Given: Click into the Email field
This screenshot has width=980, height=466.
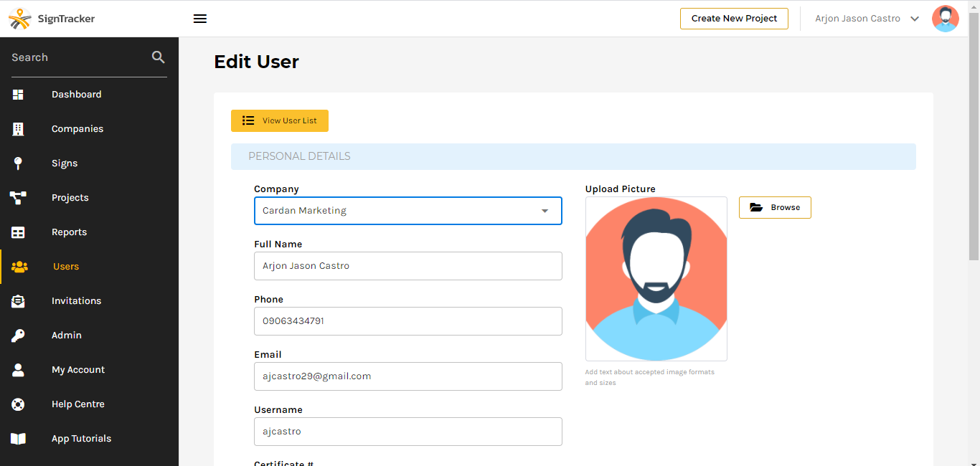Looking at the screenshot, I should 408,376.
